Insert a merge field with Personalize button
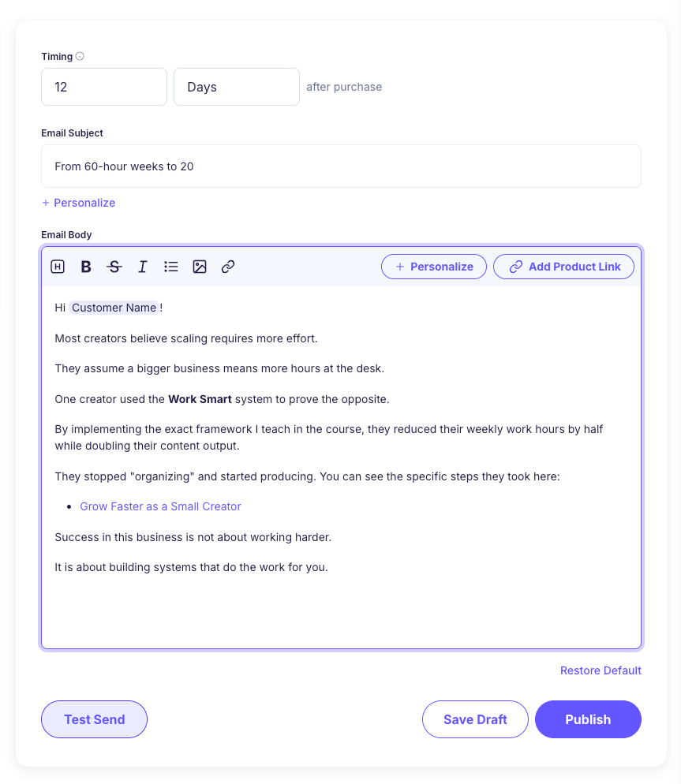Image resolution: width=681 pixels, height=784 pixels. pyautogui.click(x=433, y=267)
